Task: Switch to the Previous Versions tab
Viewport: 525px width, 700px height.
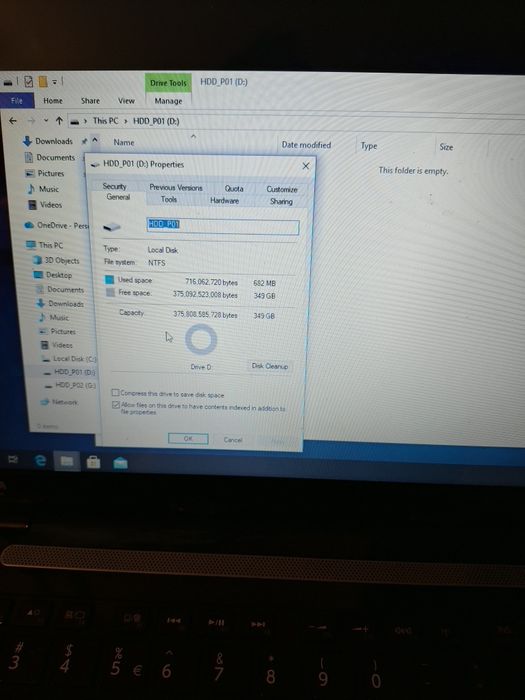Action: [176, 188]
